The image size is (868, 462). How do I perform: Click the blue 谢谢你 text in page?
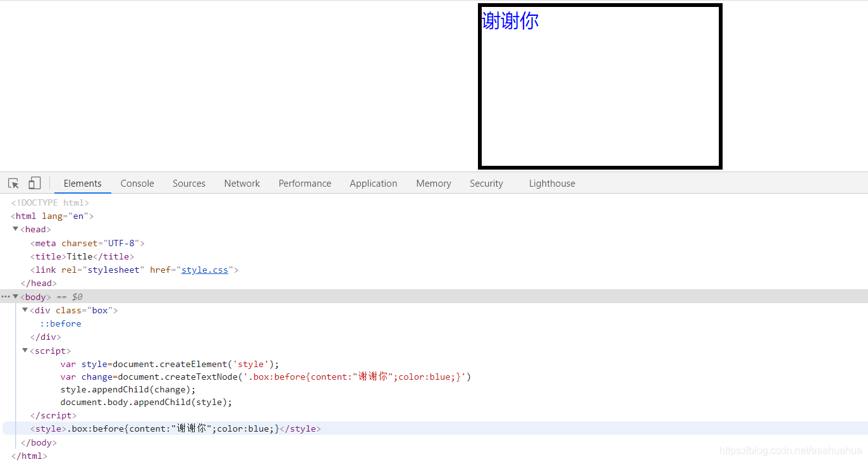(510, 20)
